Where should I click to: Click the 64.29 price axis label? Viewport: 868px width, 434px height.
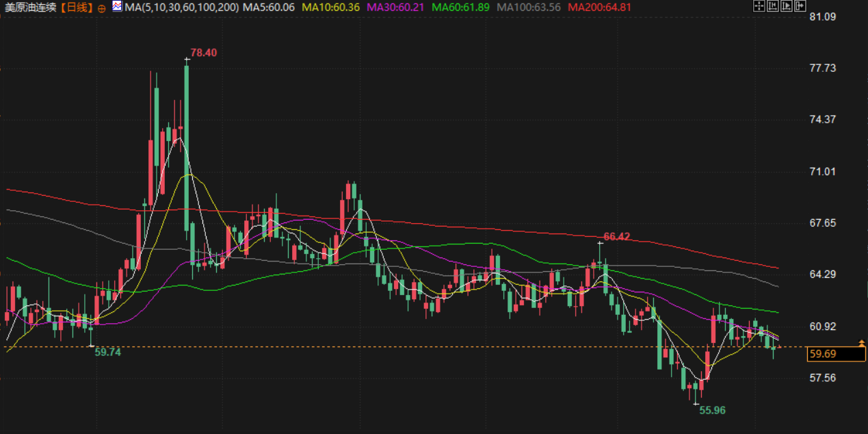[x=823, y=275]
